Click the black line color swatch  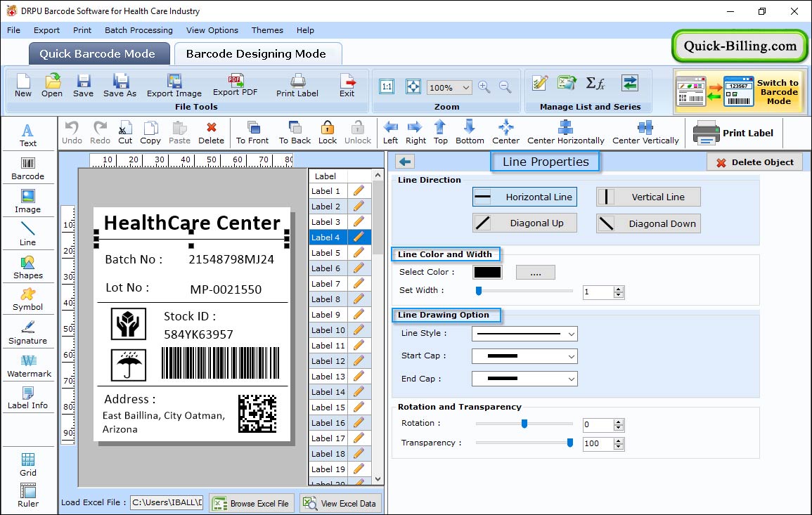tap(487, 272)
